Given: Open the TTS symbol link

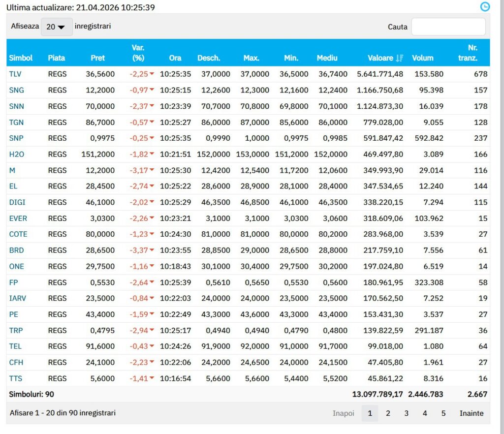Looking at the screenshot, I should pyautogui.click(x=15, y=378).
